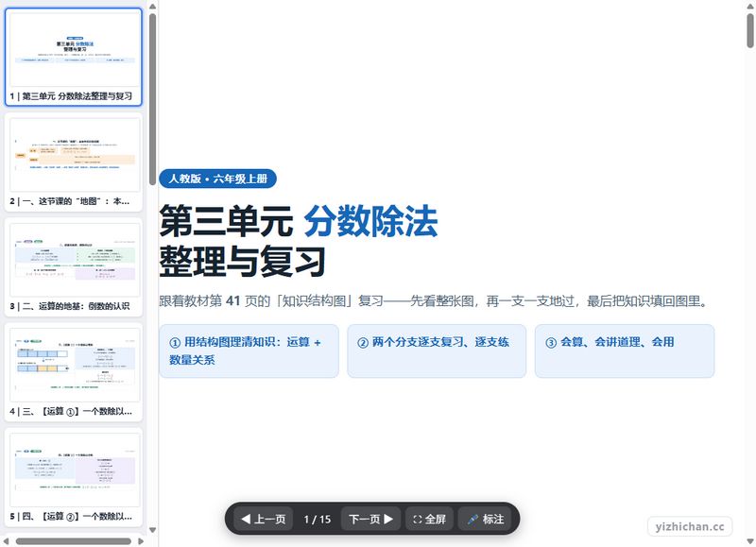Activate the 标注 annotation pen button
Image resolution: width=756 pixels, height=547 pixels.
tap(486, 519)
